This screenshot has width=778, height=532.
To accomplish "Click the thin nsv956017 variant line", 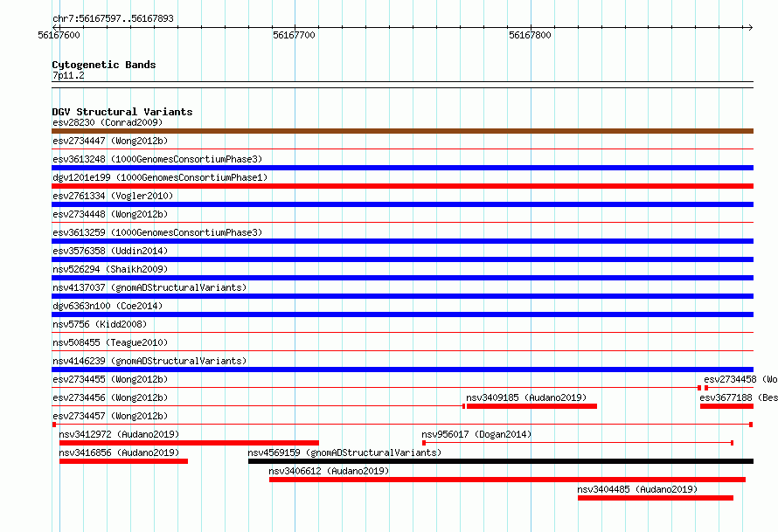I will (578, 442).
